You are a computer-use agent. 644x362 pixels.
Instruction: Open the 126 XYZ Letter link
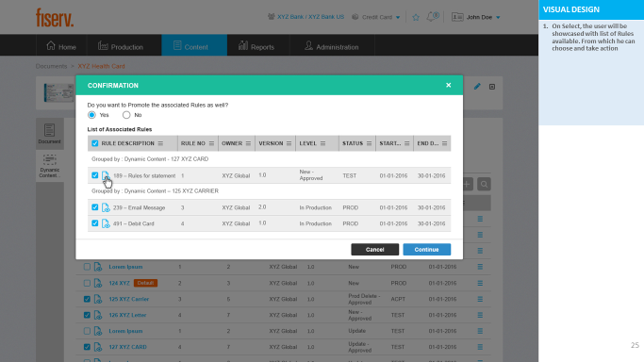point(127,315)
